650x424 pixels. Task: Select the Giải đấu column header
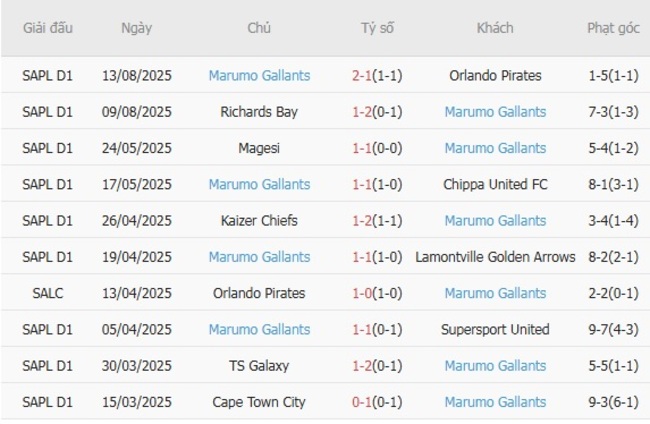pos(48,28)
